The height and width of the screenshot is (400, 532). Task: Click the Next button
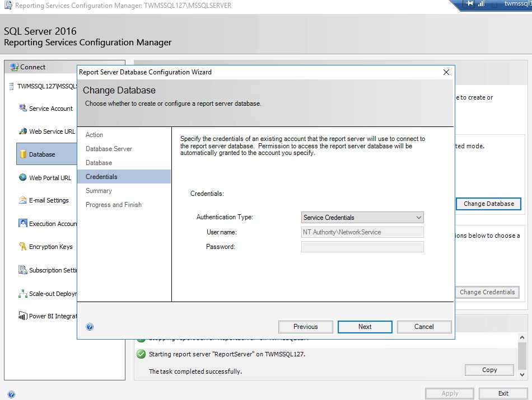[365, 327]
